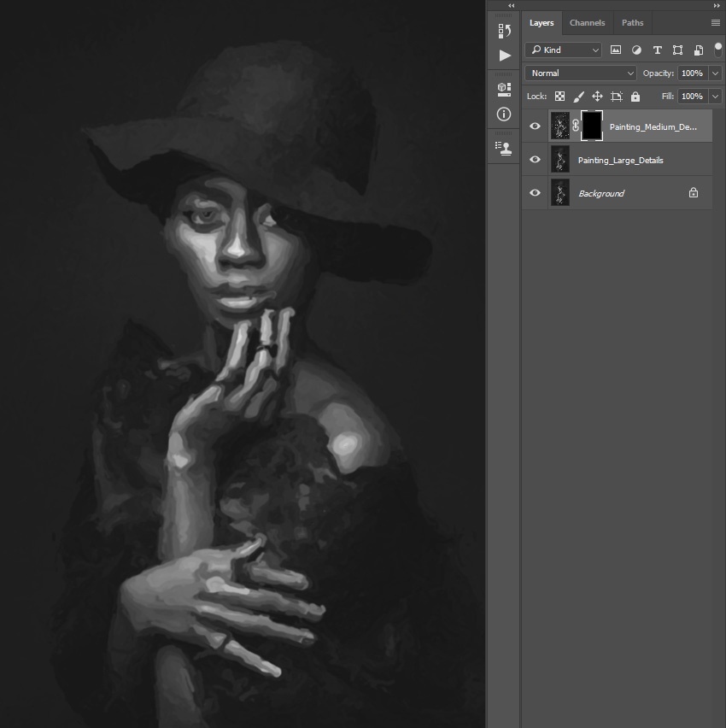Screen dimensions: 726x728
Task: Open the Normal blend mode dropdown
Action: click(x=581, y=73)
